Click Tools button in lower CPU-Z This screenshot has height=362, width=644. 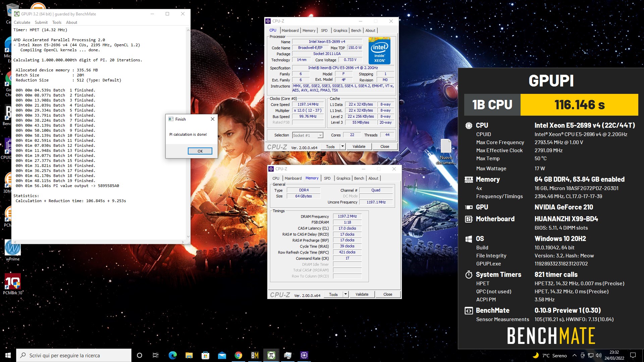coord(333,294)
